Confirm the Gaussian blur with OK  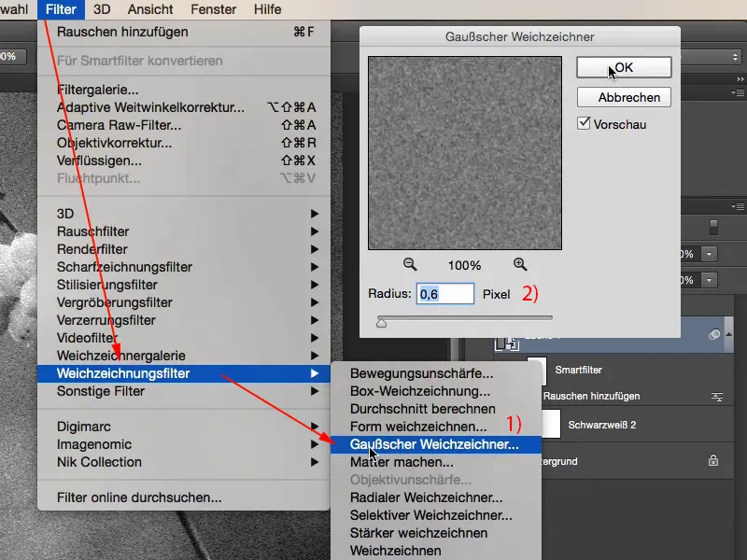tap(624, 67)
